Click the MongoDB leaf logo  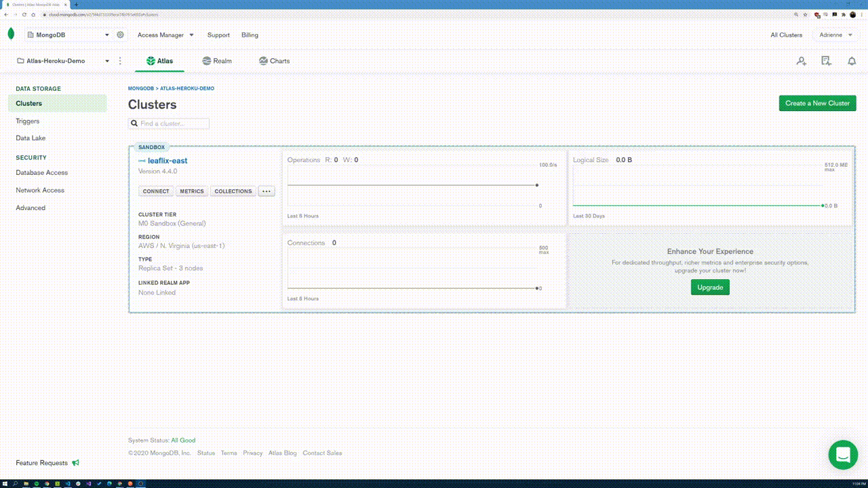point(11,35)
